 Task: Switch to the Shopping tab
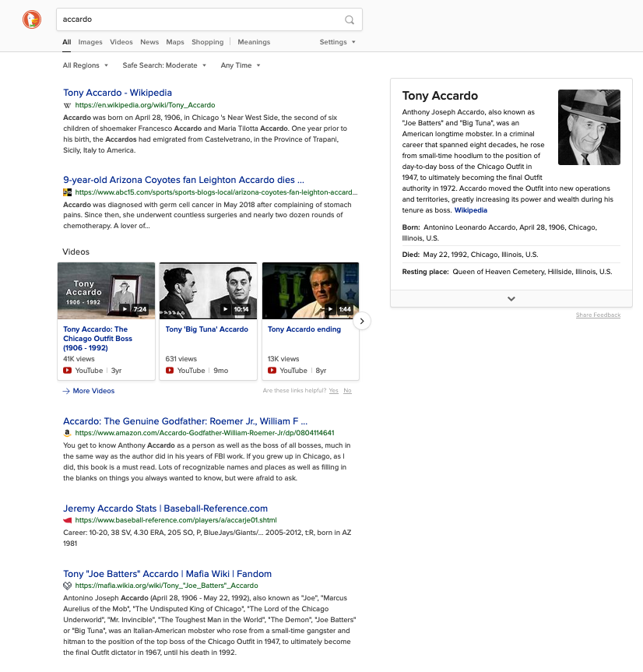[208, 42]
